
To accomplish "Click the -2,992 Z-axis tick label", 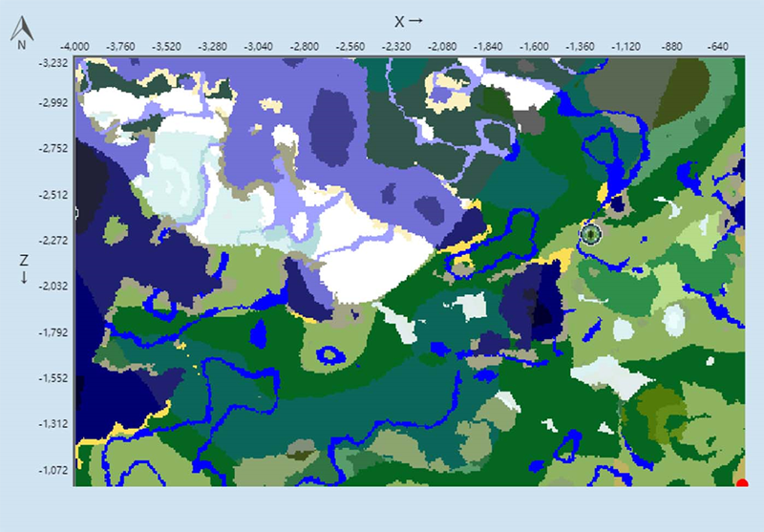I will (53, 103).
